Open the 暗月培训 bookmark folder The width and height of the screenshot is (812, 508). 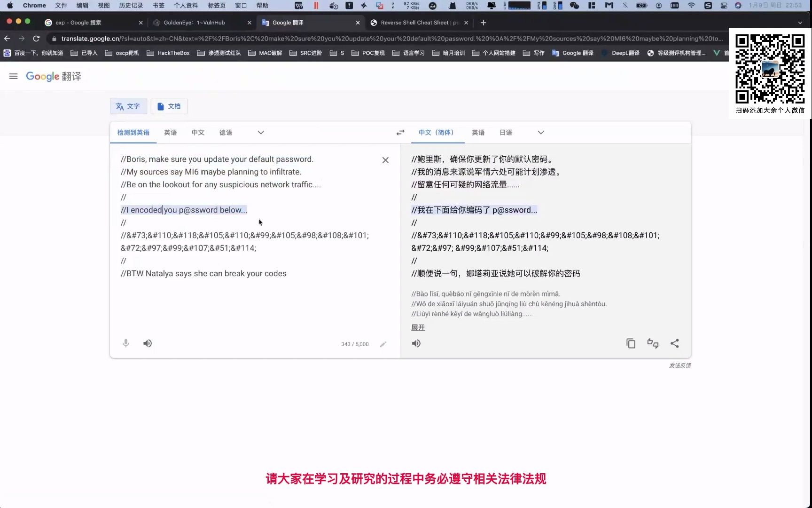click(x=448, y=53)
